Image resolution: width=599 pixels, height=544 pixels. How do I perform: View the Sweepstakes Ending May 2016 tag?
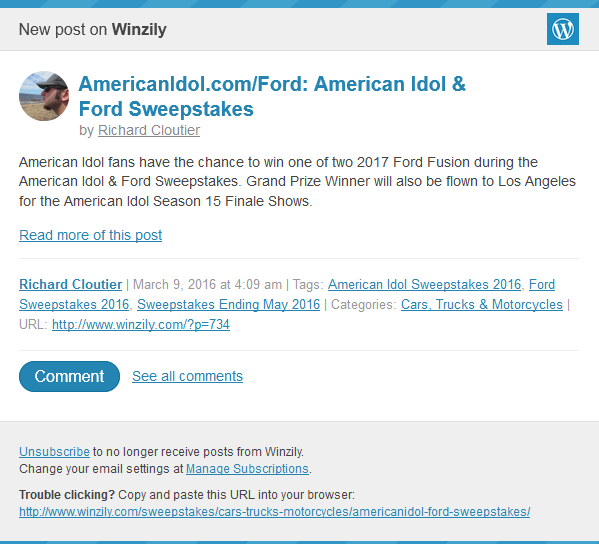228,304
